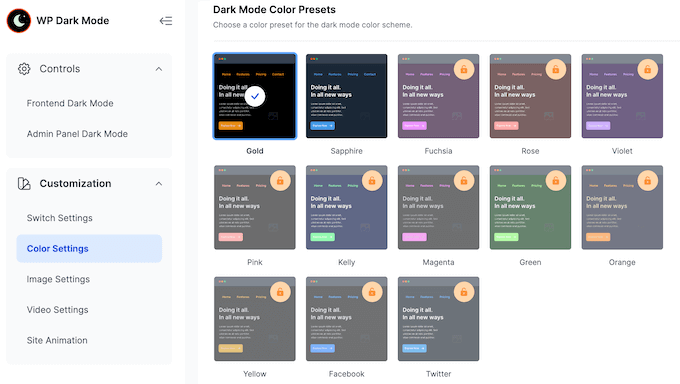Open Switch Settings page

pyautogui.click(x=60, y=218)
